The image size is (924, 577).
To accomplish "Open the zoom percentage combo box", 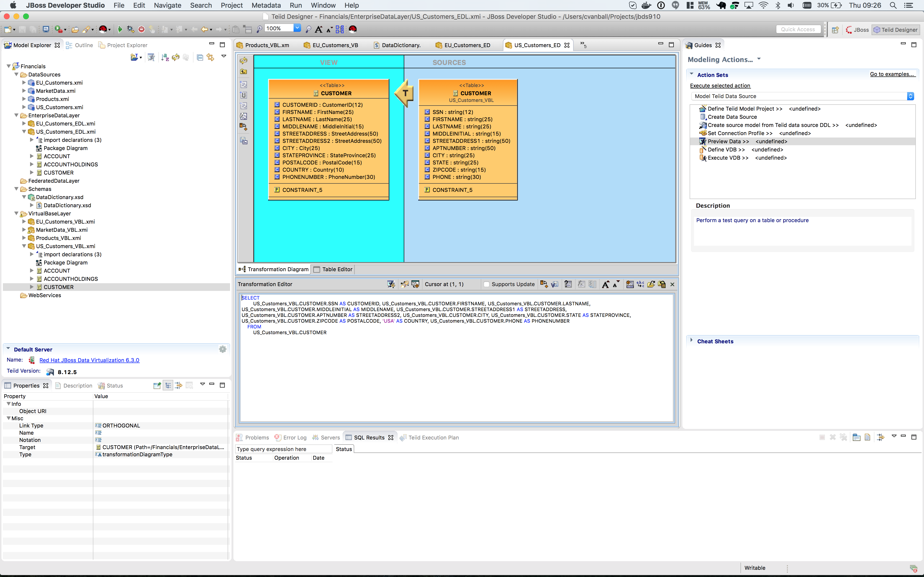I will tap(297, 28).
